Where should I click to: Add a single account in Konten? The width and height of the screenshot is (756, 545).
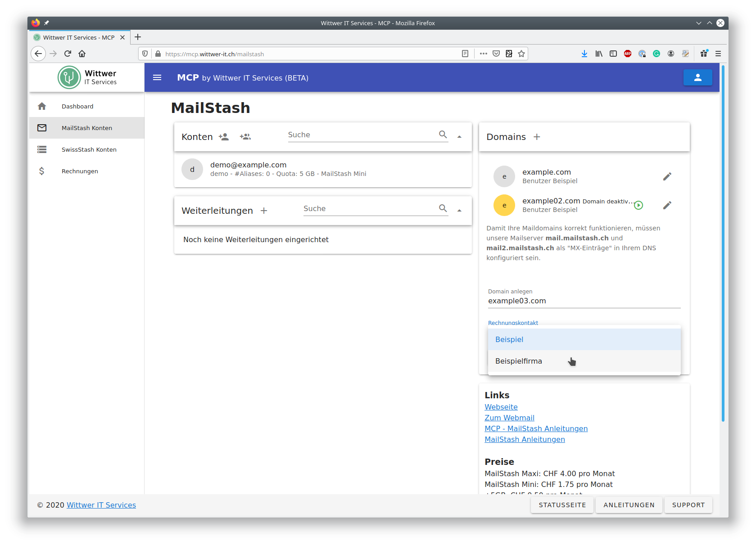[x=224, y=137]
